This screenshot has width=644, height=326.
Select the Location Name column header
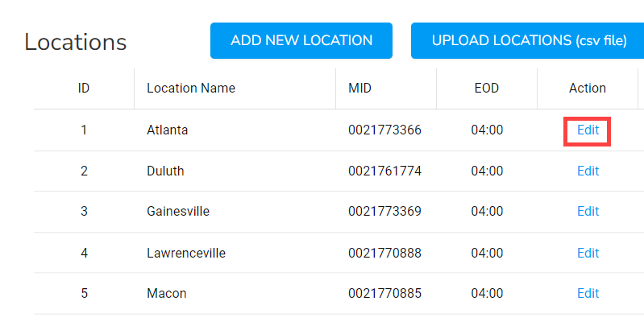(x=191, y=89)
